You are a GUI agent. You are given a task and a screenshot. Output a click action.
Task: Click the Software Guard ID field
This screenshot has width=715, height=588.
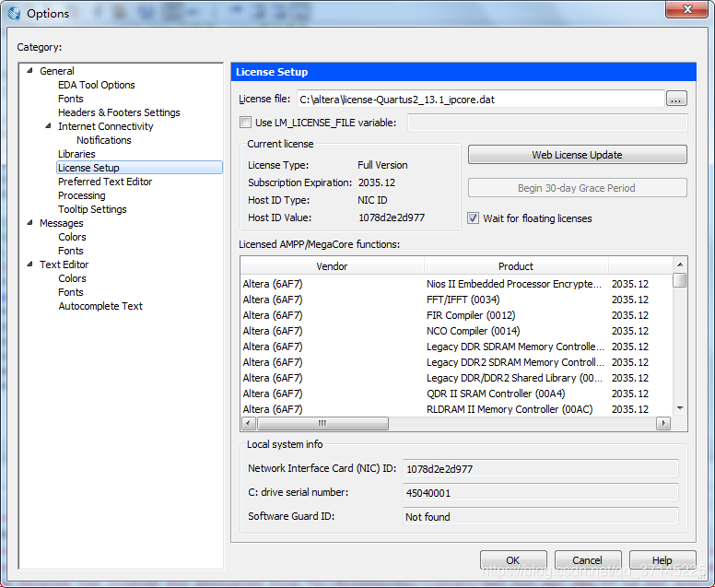[540, 516]
